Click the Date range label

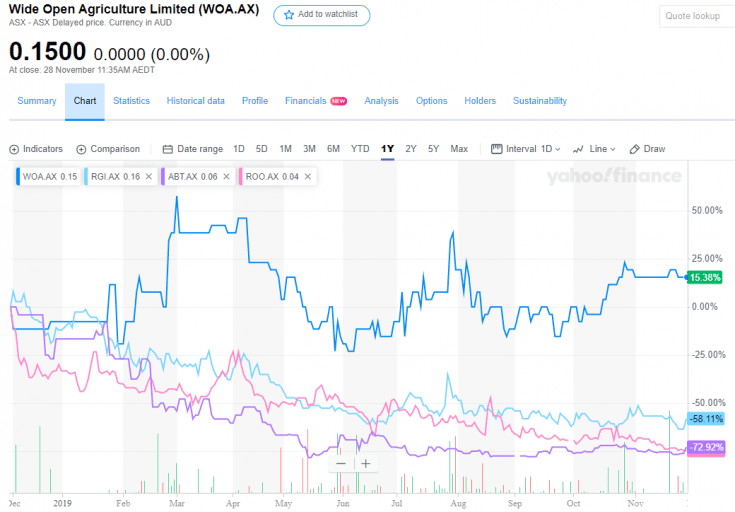coord(200,149)
